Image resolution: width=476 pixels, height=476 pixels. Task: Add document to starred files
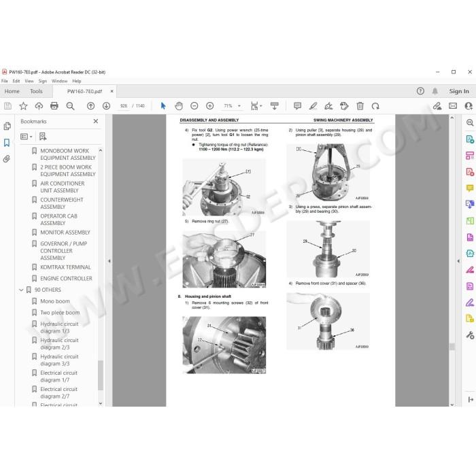point(23,106)
